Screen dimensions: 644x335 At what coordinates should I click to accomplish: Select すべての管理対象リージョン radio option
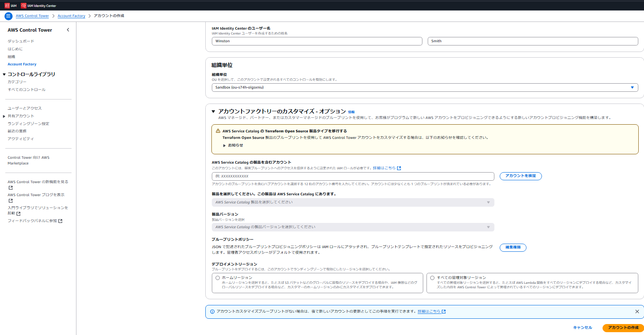click(432, 278)
